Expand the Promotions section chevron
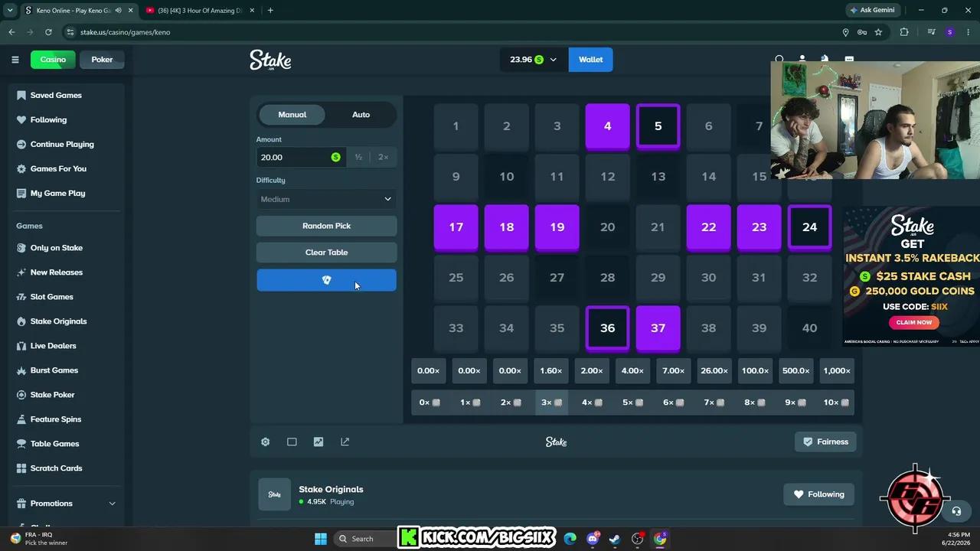 point(113,504)
